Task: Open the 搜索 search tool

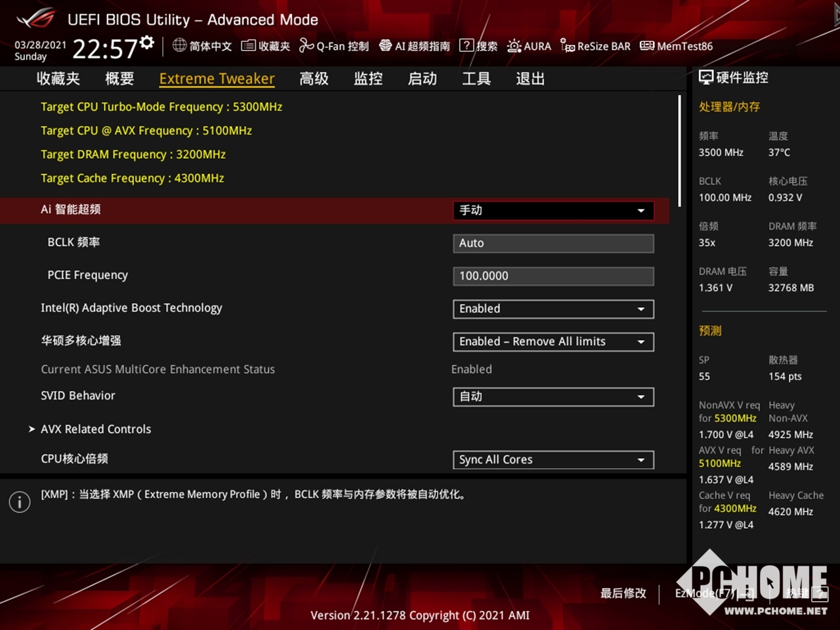Action: [478, 46]
